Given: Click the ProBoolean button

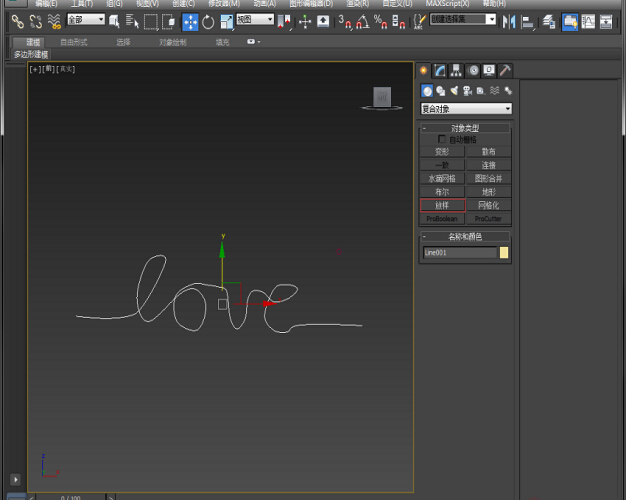Looking at the screenshot, I should coord(442,219).
